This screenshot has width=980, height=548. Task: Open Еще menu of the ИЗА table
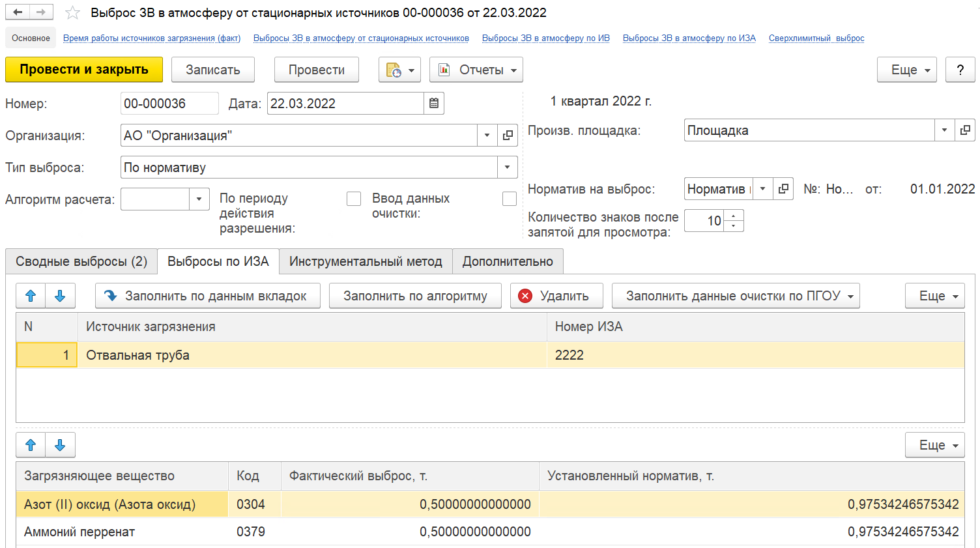(934, 296)
